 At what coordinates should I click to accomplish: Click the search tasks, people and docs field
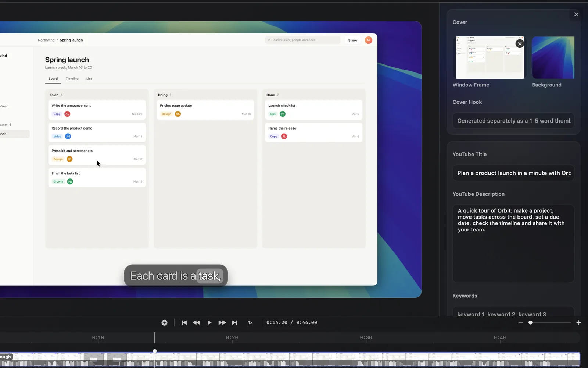(303, 40)
